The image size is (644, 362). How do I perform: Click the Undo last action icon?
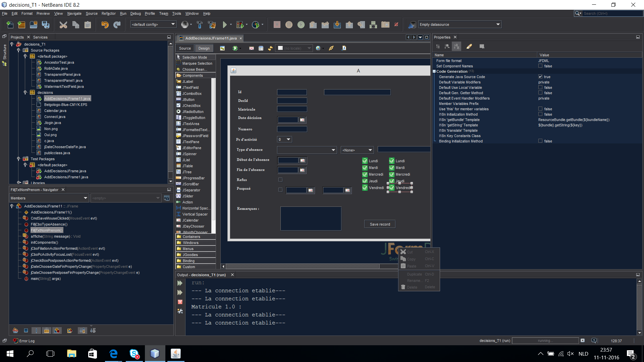(105, 24)
